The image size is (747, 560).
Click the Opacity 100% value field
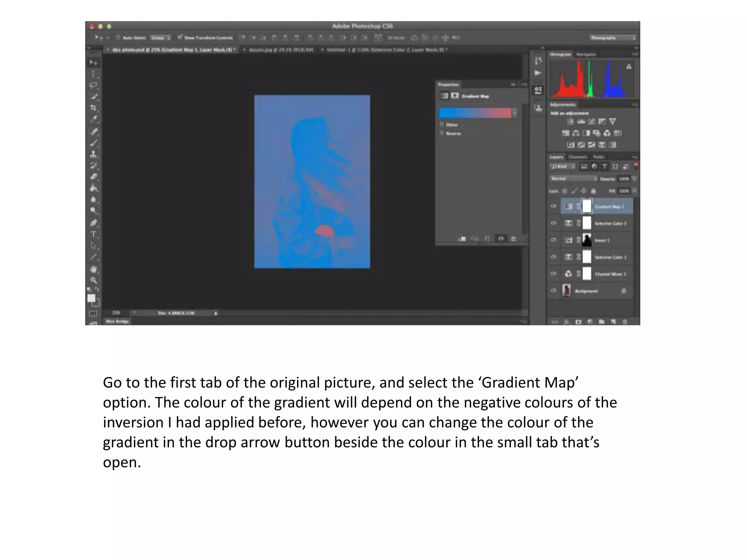624,179
